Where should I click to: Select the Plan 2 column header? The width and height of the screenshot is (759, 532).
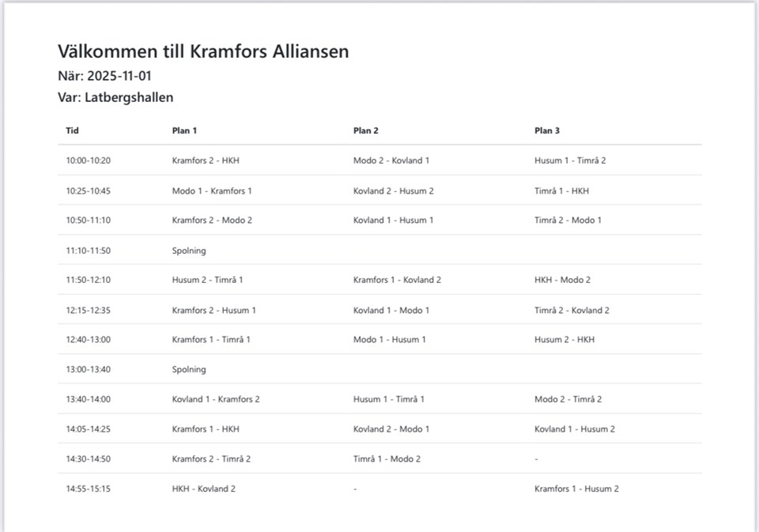pyautogui.click(x=365, y=130)
